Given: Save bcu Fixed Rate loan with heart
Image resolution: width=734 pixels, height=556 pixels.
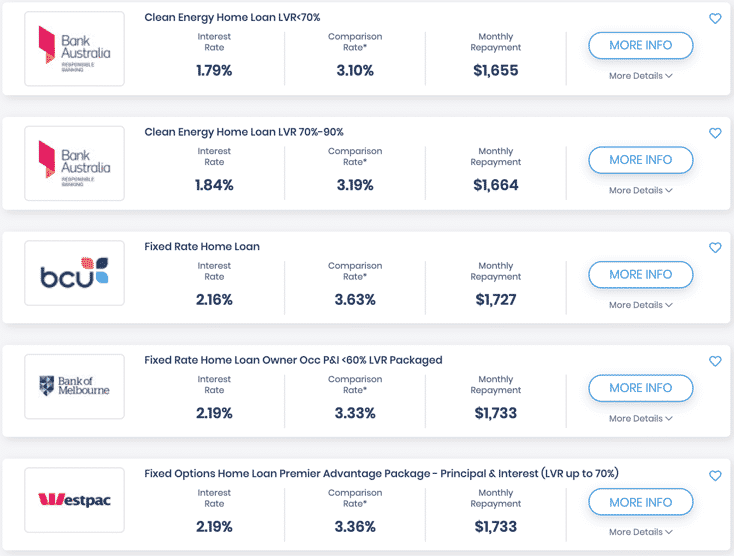Looking at the screenshot, I should tap(715, 248).
